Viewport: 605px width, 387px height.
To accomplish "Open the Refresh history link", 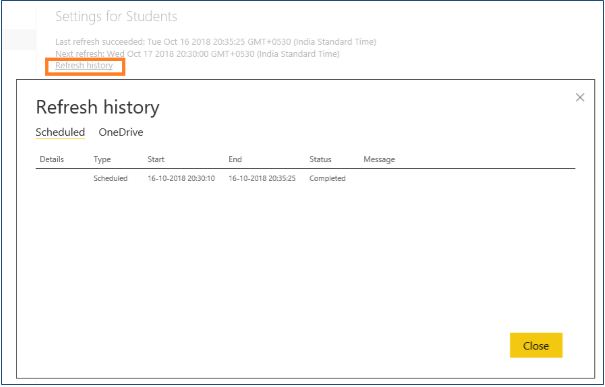I will click(84, 66).
